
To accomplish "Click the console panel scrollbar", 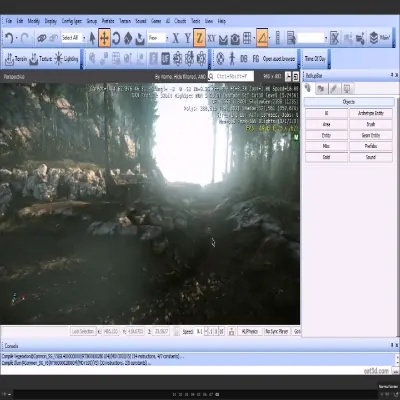I will point(397,359).
